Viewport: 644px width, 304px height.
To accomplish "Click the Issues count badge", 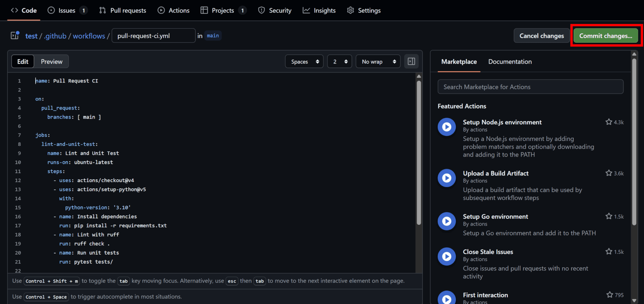I will 83,10.
